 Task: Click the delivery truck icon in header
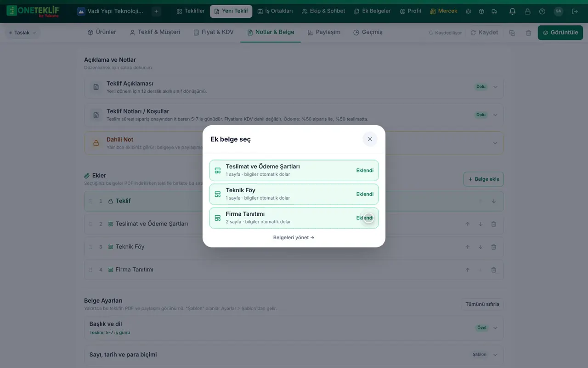click(x=494, y=11)
